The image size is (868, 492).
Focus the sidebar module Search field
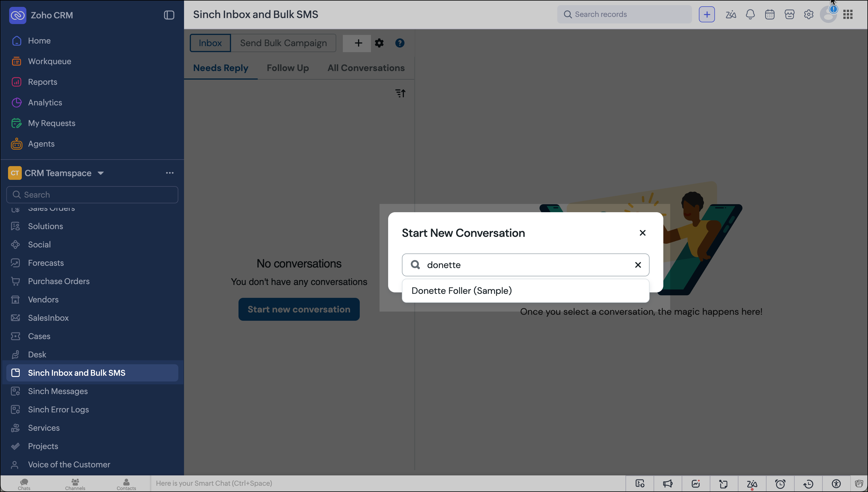tap(92, 195)
